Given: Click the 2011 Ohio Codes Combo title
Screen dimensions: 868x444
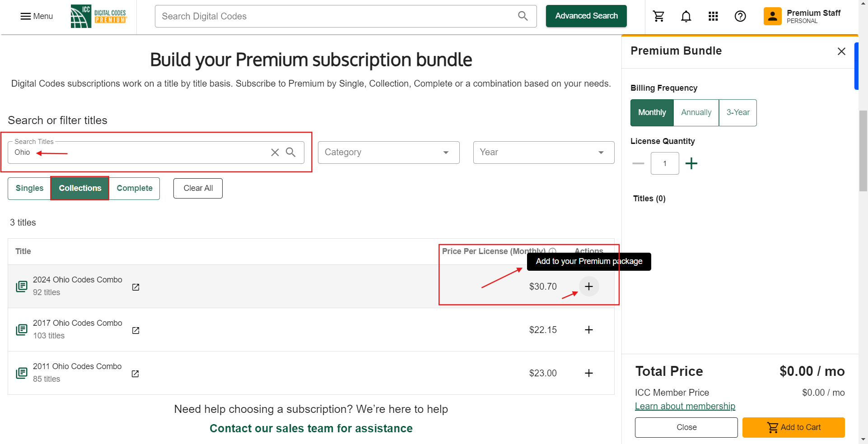Looking at the screenshot, I should 77,366.
